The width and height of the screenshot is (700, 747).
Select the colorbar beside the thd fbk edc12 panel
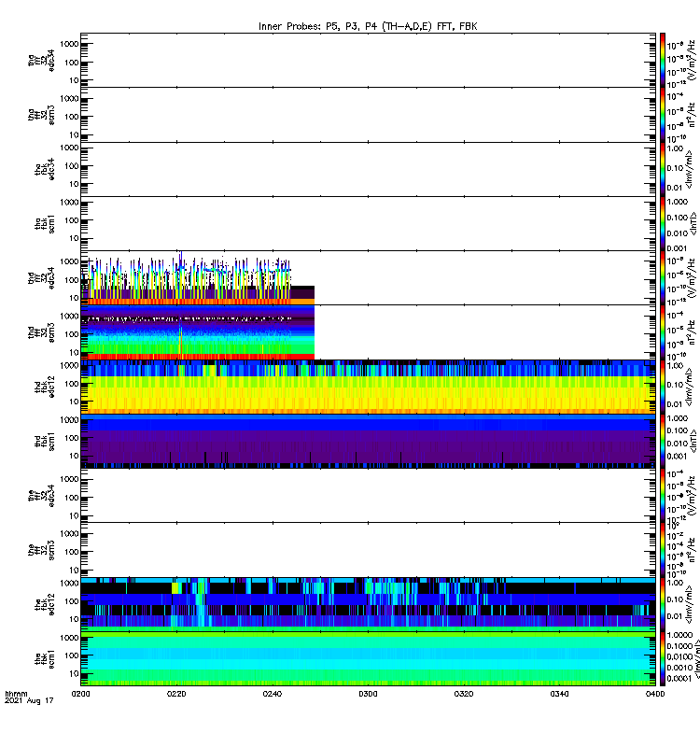(x=663, y=387)
